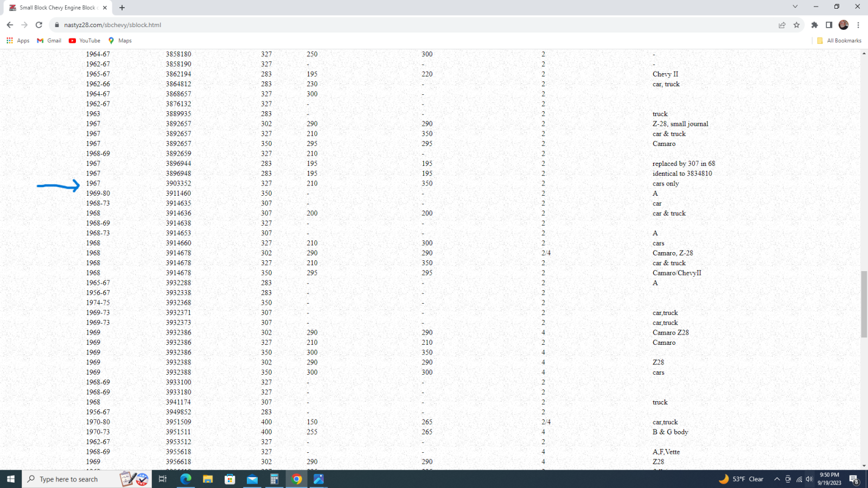This screenshot has width=868, height=488.
Task: Open YouTube bookmark
Action: point(85,41)
